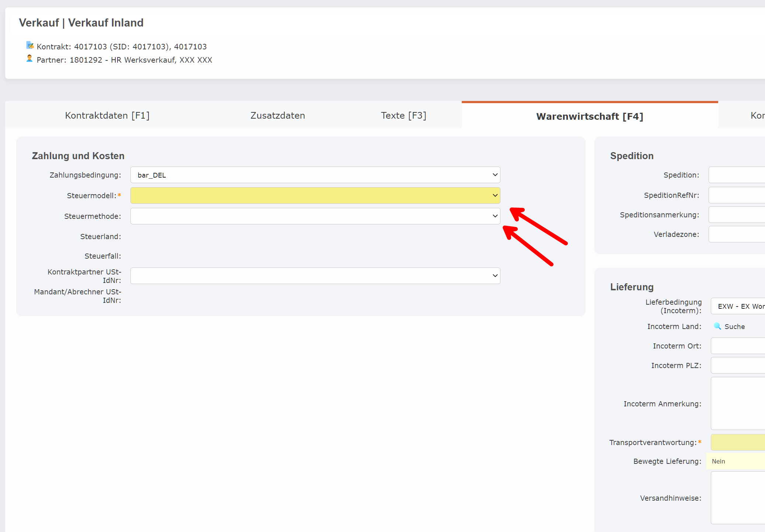Click the Verladezone input field

click(x=737, y=234)
